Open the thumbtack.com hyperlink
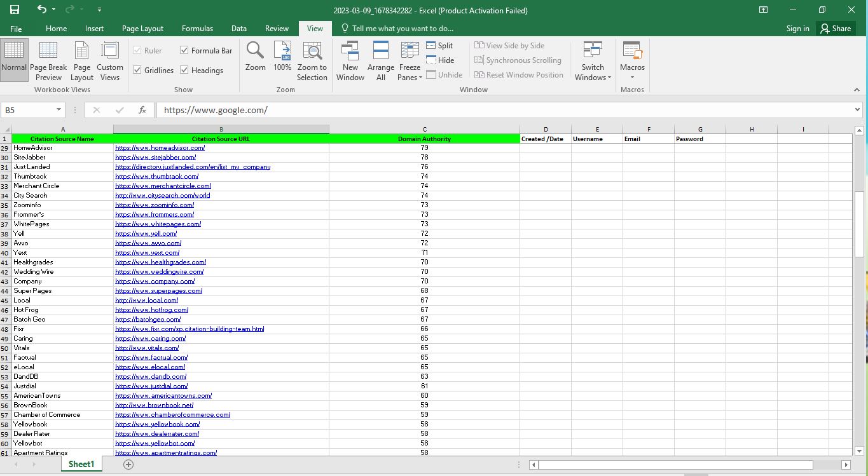Image resolution: width=868 pixels, height=476 pixels. pyautogui.click(x=156, y=177)
